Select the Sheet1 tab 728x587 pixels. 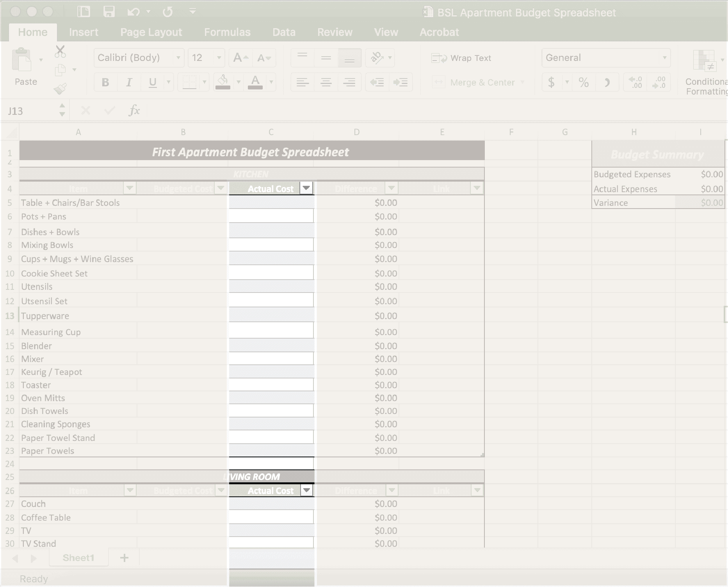[78, 558]
